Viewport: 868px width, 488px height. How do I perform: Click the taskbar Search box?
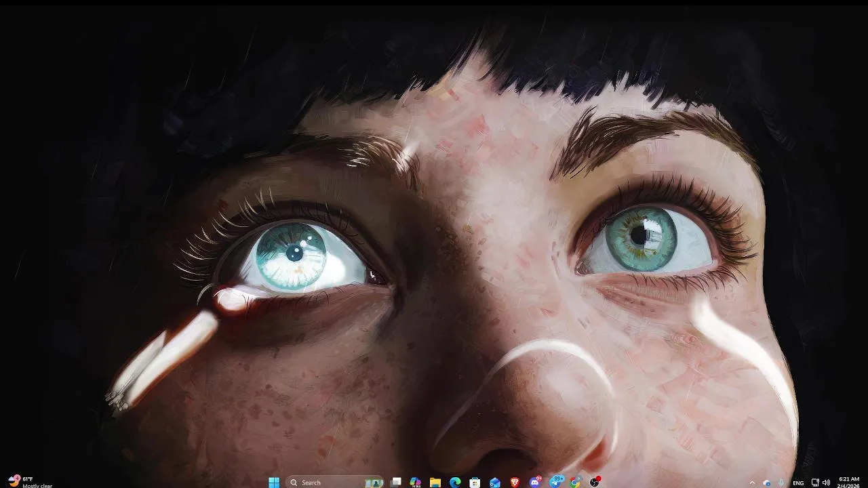(x=335, y=483)
